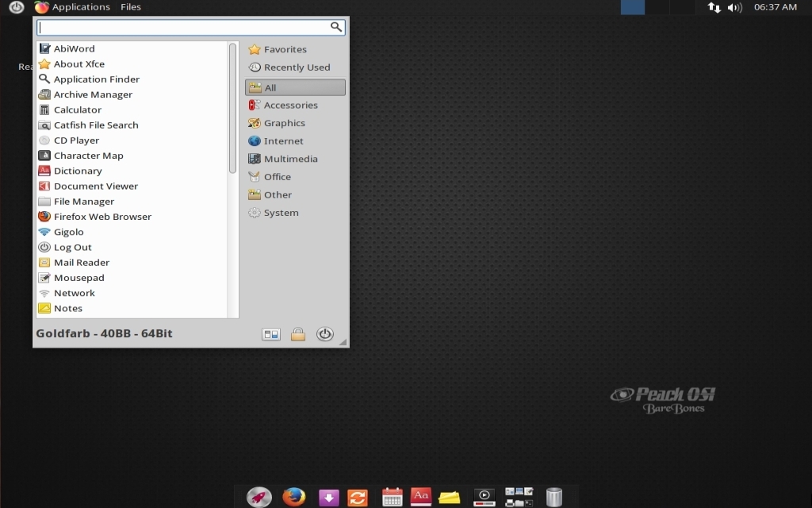812x508 pixels.
Task: Launch the media player from the dock
Action: pos(484,497)
